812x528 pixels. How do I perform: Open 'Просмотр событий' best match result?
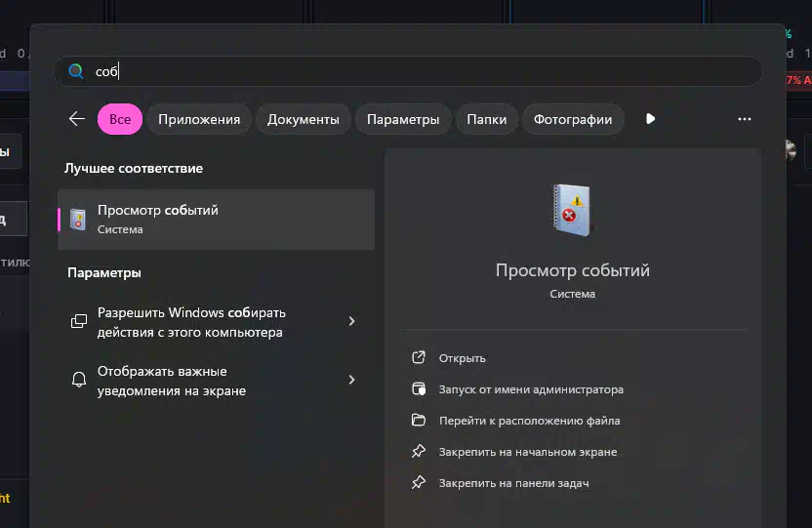[216, 220]
